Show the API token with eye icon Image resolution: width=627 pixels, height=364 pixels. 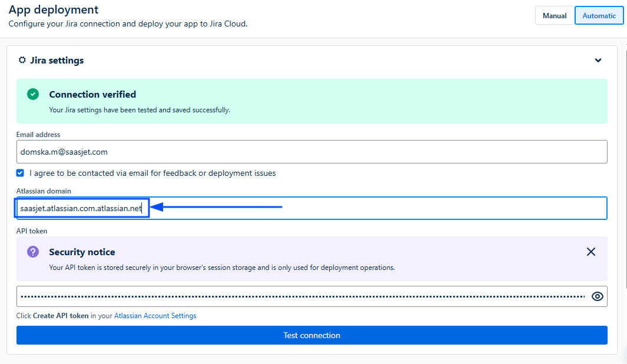click(598, 296)
